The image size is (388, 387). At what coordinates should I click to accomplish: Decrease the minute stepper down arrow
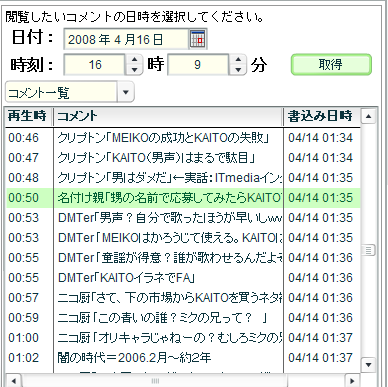(238, 70)
